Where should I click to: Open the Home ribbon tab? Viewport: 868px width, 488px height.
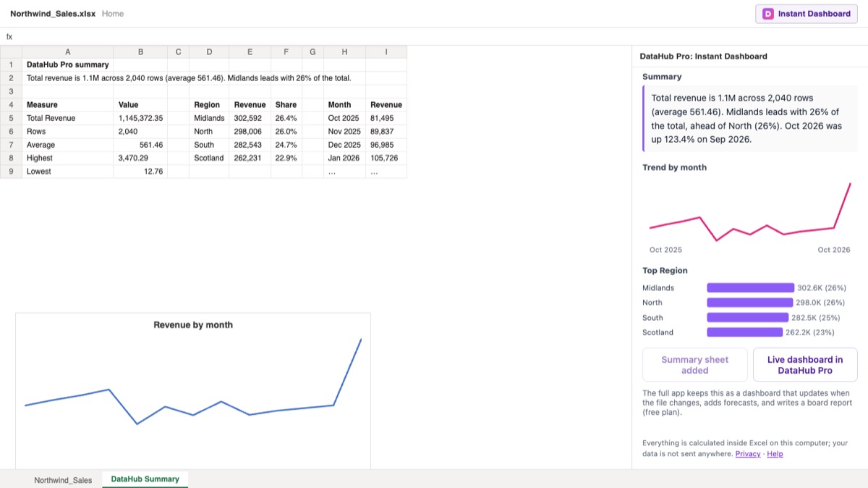click(x=113, y=14)
